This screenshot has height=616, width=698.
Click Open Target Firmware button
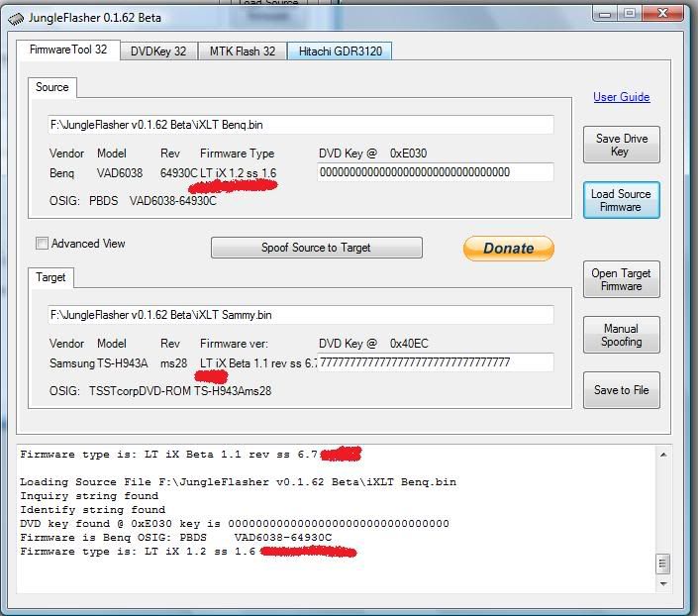(x=622, y=279)
